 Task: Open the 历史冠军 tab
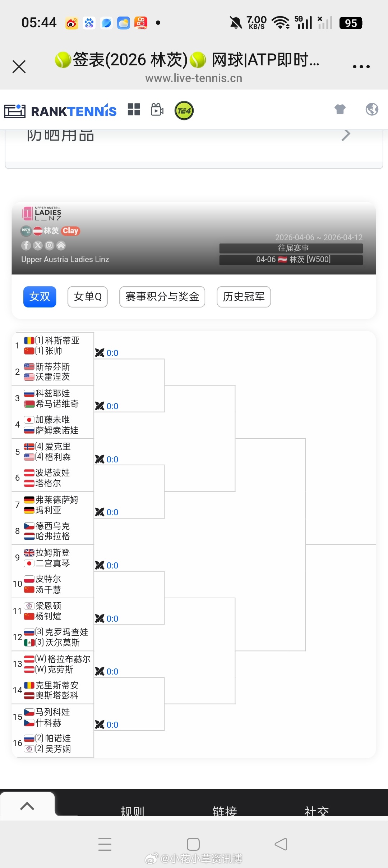243,297
